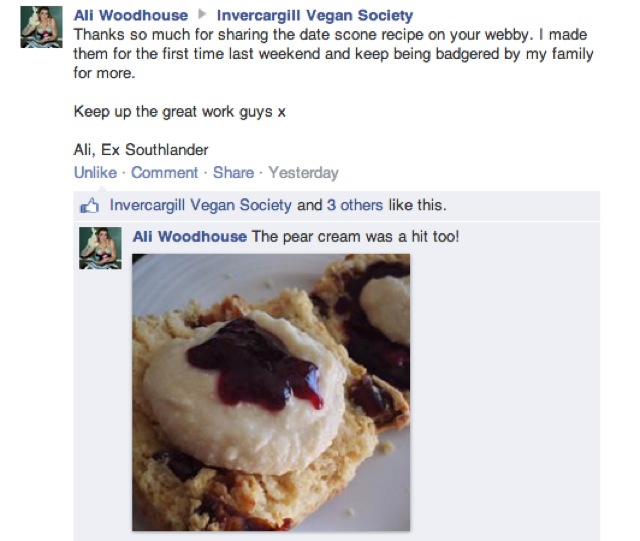Click the post text about date scone recipe
Screen dimensions: 640x541
point(333,53)
